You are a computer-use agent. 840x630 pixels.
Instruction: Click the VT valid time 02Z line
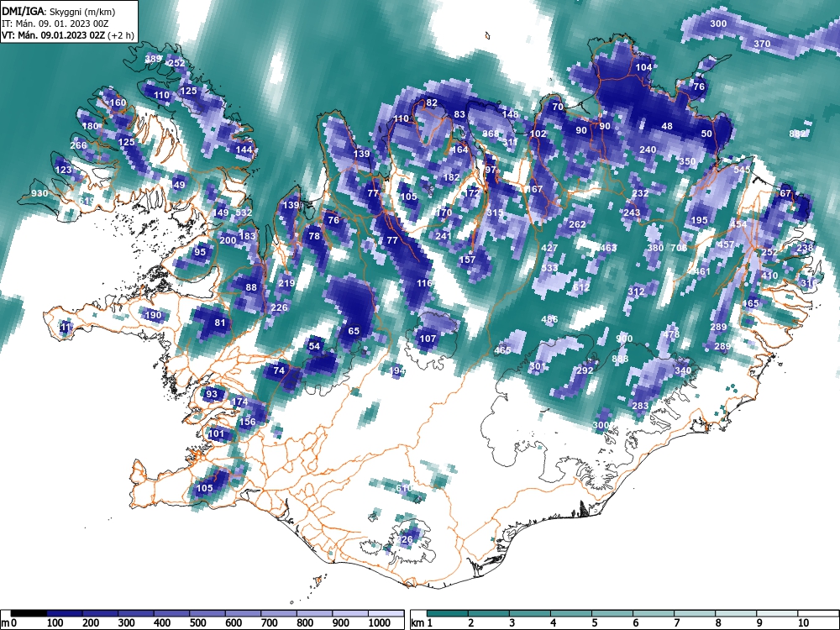click(67, 35)
